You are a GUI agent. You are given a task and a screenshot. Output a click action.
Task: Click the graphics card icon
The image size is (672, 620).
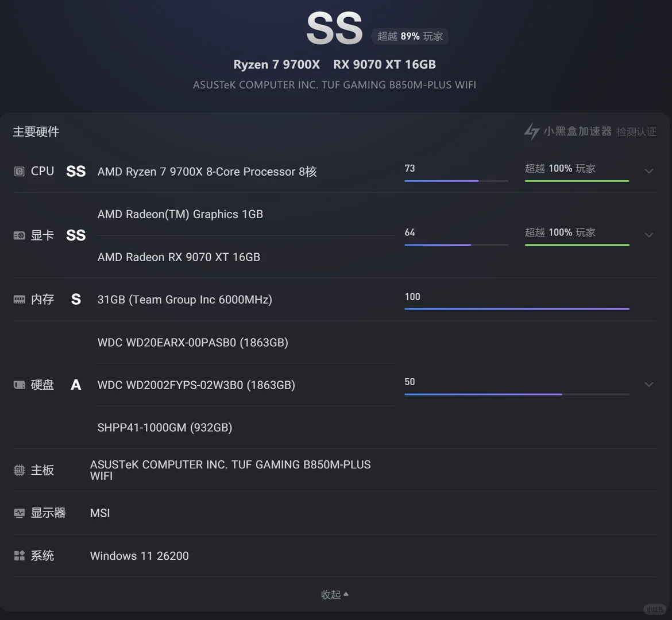tap(19, 235)
